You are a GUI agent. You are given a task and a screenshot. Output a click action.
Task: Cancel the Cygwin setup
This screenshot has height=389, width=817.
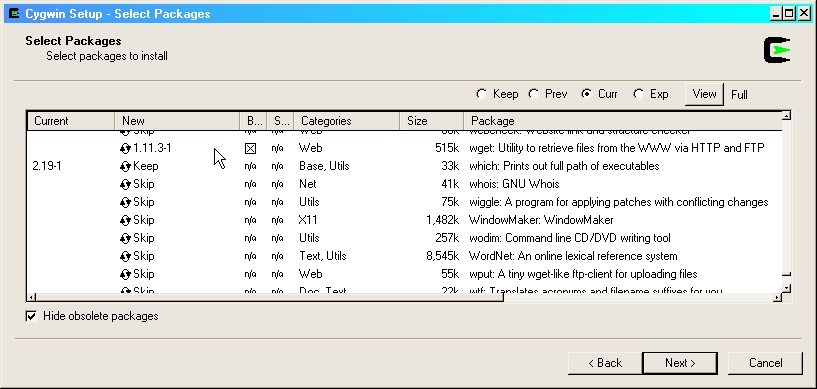pyautogui.click(x=765, y=363)
